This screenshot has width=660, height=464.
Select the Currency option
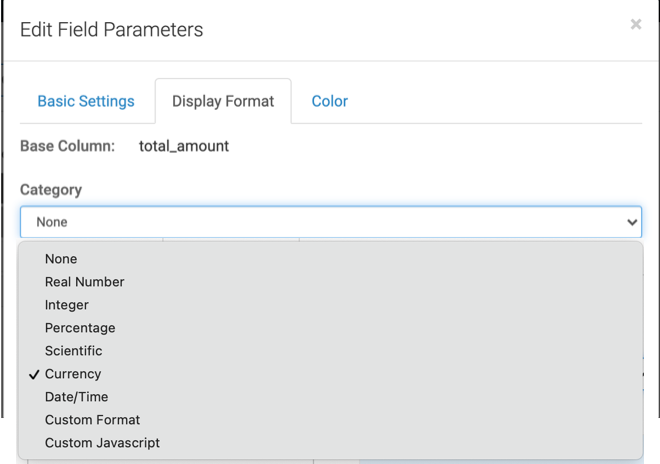pyautogui.click(x=73, y=374)
